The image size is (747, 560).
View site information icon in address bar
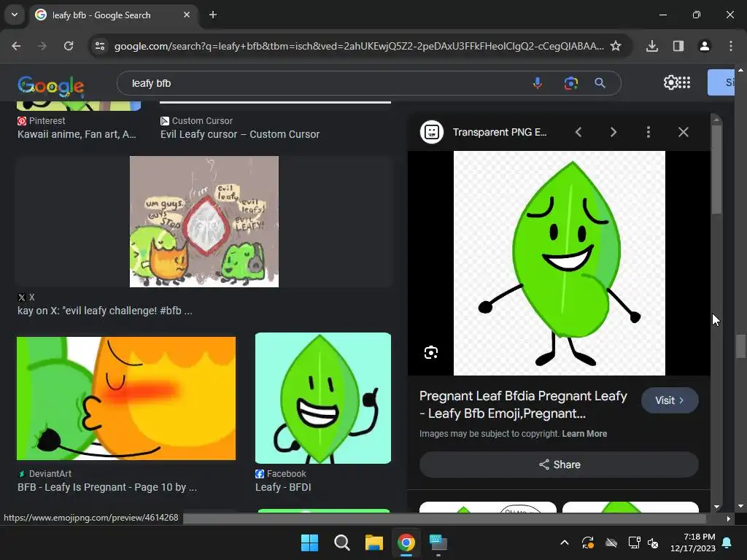point(100,46)
